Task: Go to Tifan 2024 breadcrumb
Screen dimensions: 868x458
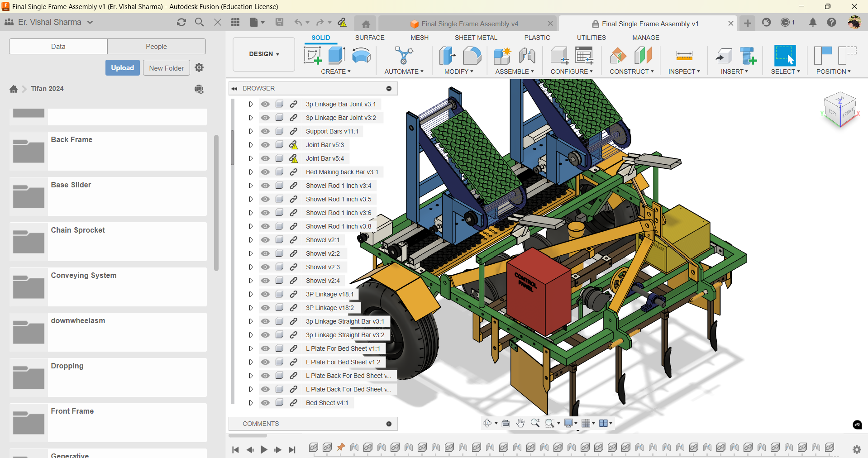Action: (x=48, y=89)
